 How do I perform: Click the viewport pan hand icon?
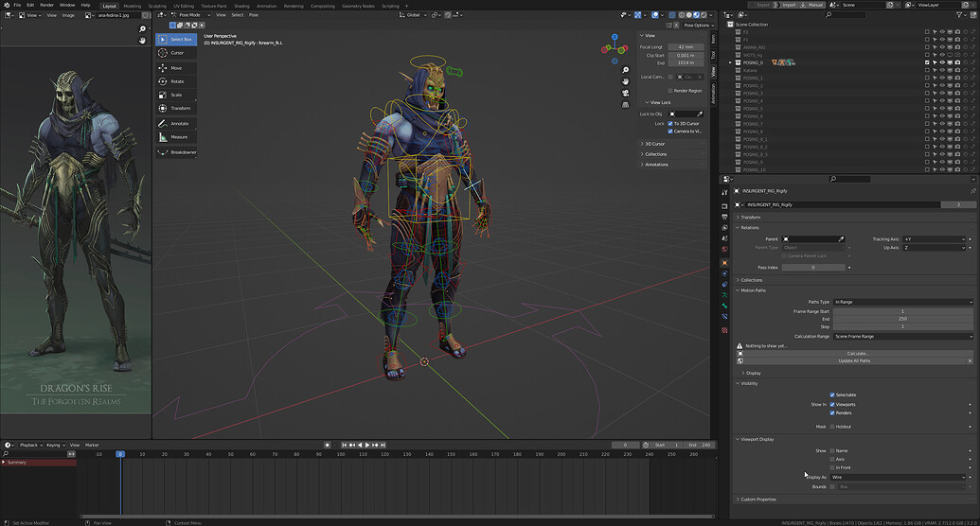click(x=626, y=82)
